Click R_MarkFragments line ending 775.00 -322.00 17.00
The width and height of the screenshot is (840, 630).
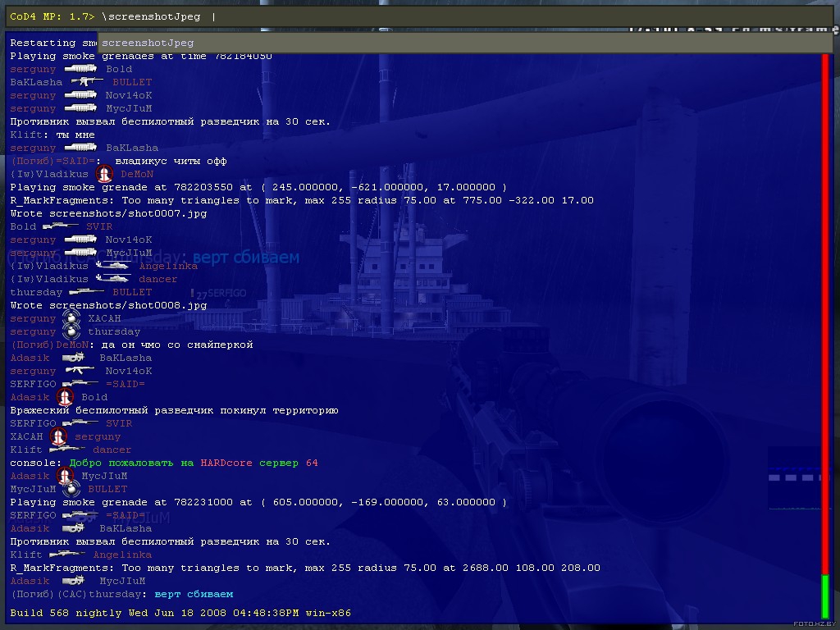(302, 200)
